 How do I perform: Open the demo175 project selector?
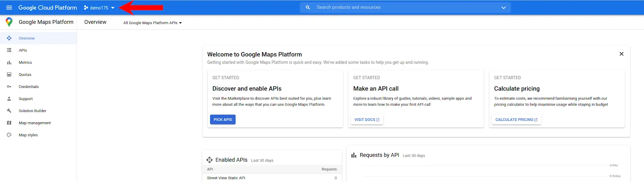pyautogui.click(x=99, y=8)
